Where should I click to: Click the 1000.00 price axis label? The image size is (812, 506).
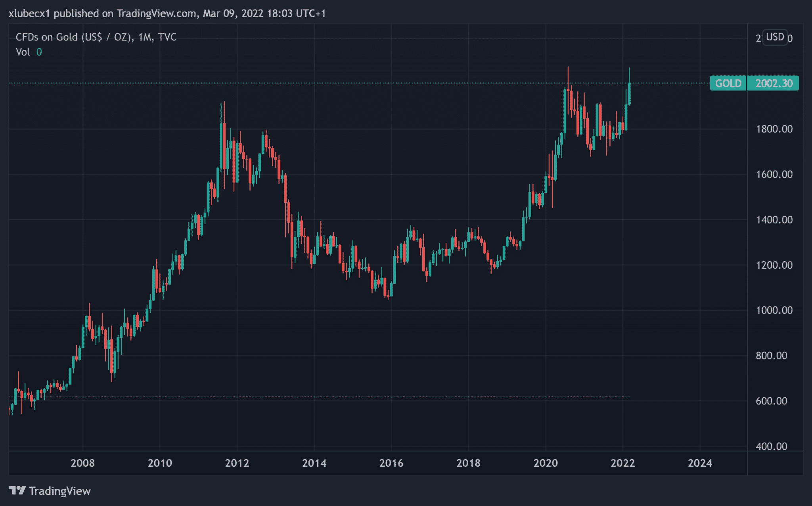(x=774, y=310)
